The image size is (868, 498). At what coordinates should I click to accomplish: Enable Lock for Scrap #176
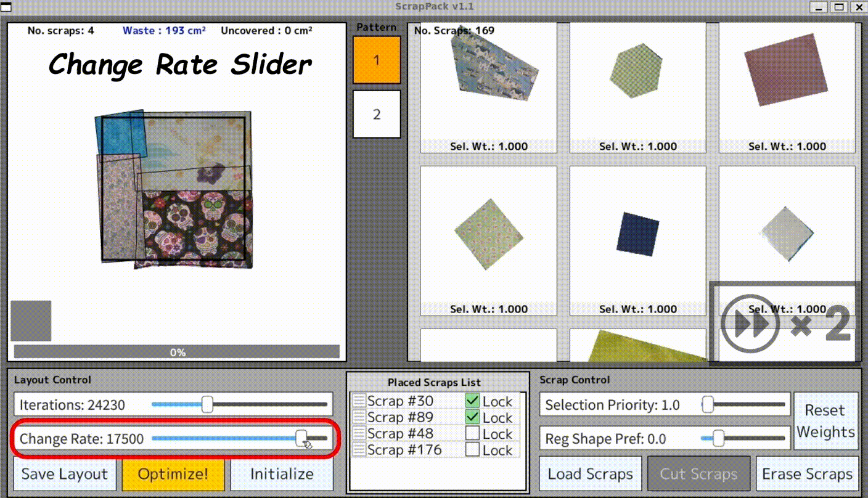[x=472, y=450]
